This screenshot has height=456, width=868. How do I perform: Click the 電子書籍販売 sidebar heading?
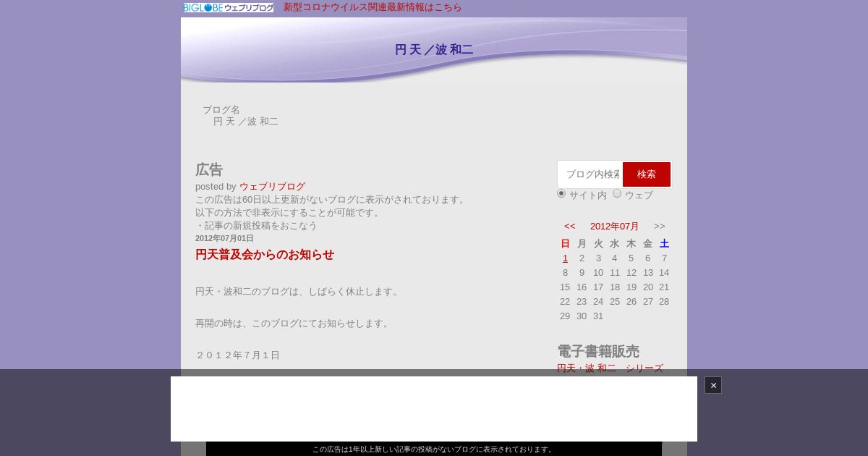[598, 352]
